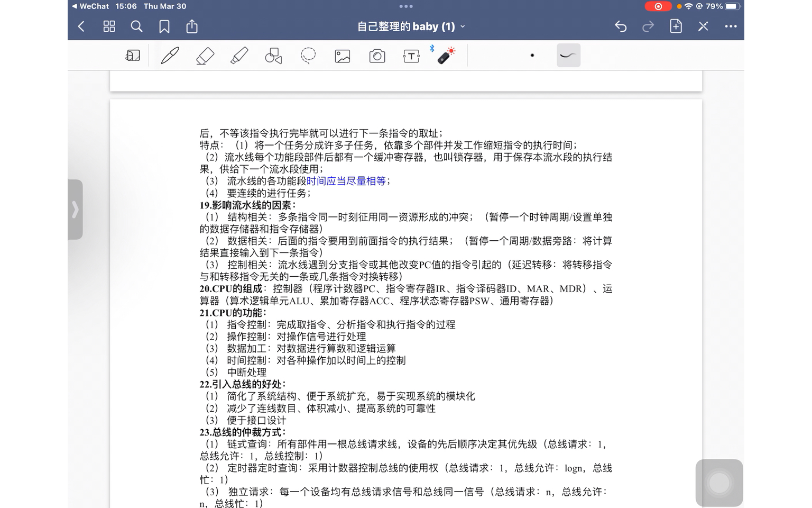Select the Eraser tool
This screenshot has width=812, height=508.
tap(205, 56)
